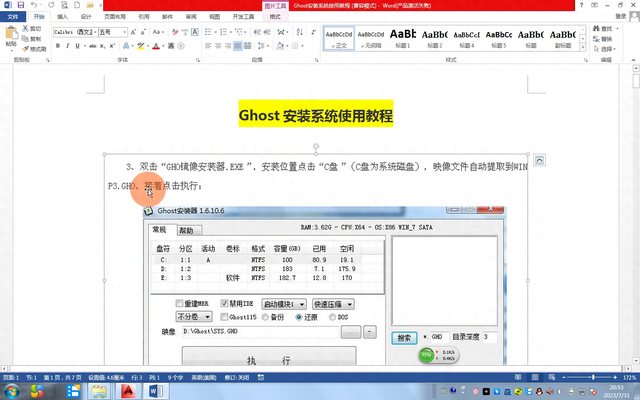Open the line spacing dropdown

coord(262,46)
